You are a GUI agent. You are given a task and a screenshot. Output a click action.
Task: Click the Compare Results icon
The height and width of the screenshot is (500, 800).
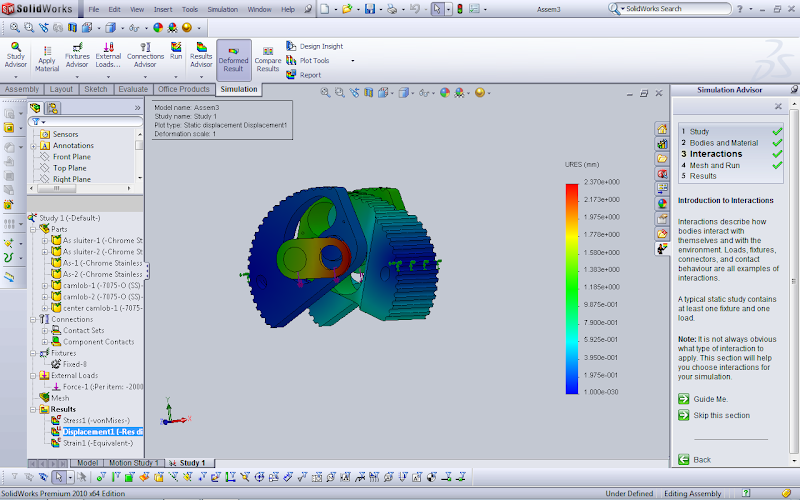pyautogui.click(x=267, y=59)
